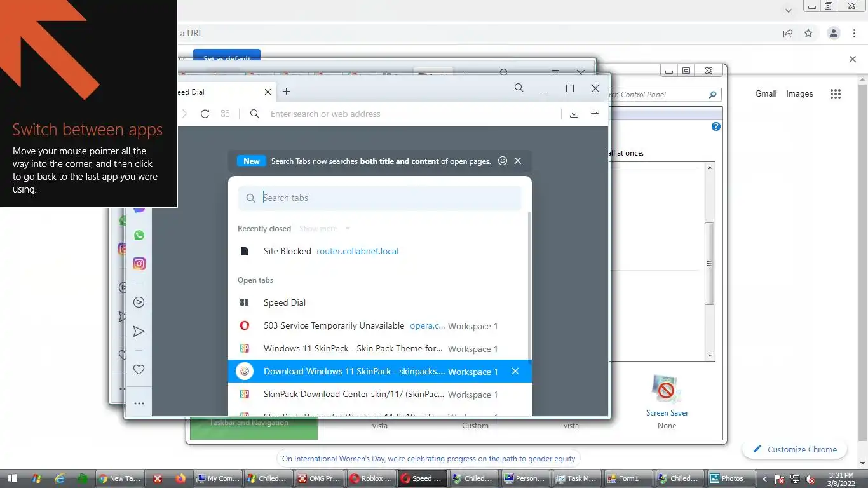Open Firefox from the taskbar
The image size is (868, 488).
coord(180,478)
